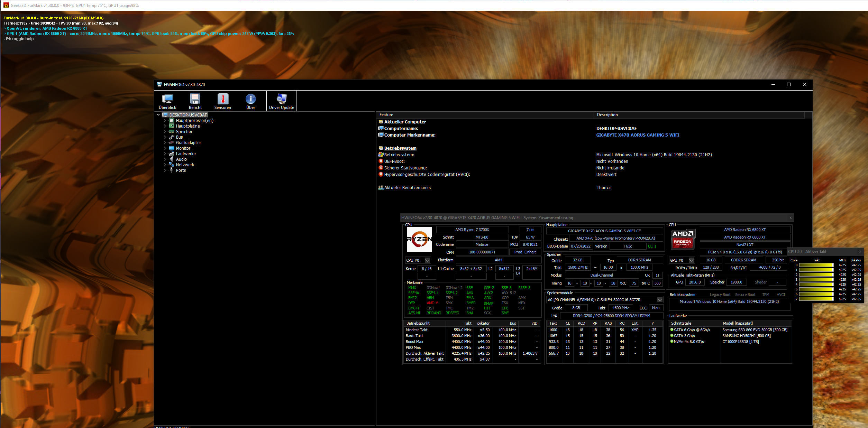Click the AMD Radeon Graphics logo
The height and width of the screenshot is (428, 868).
tap(683, 239)
